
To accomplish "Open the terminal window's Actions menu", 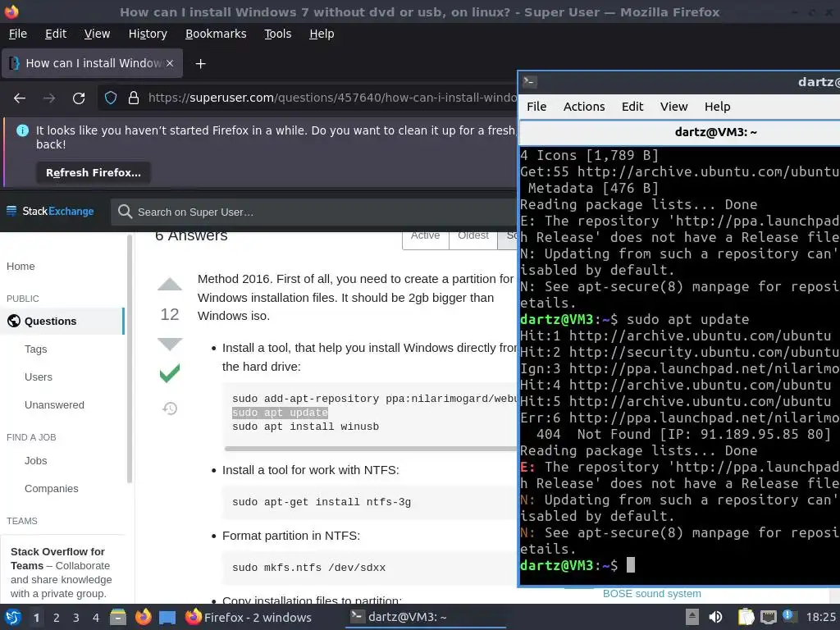I will [584, 107].
